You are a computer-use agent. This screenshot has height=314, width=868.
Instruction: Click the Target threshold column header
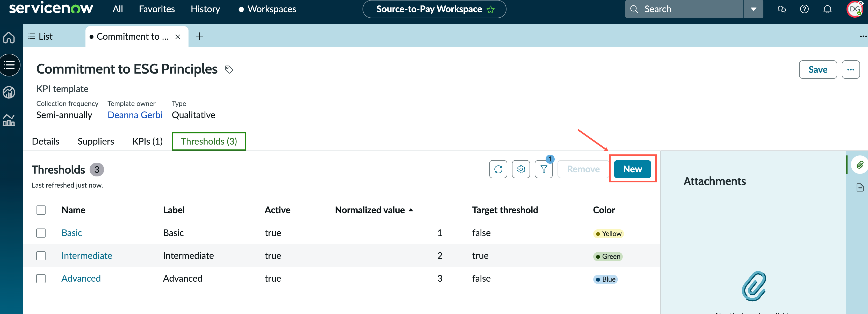coord(505,210)
